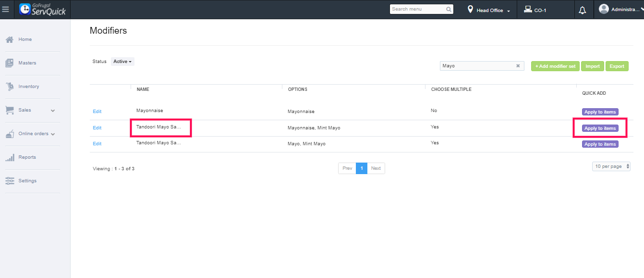Open Sales menu in sidebar
This screenshot has height=278, width=644.
coord(24,110)
